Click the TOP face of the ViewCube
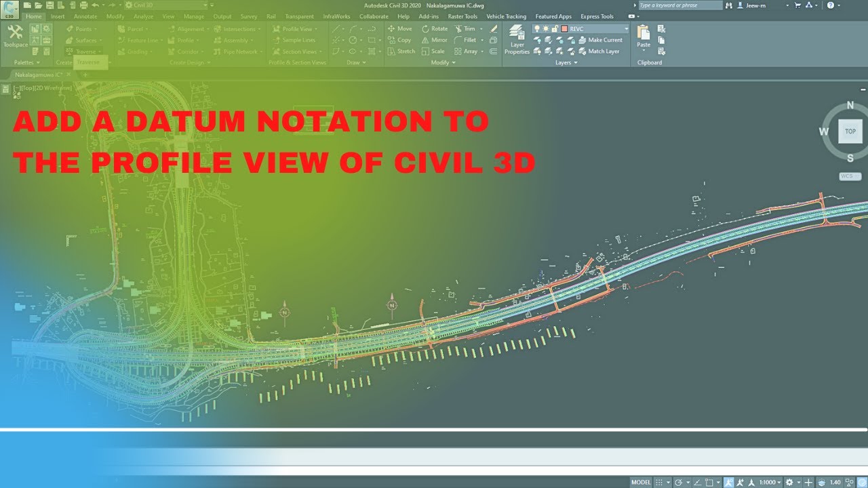 [850, 131]
